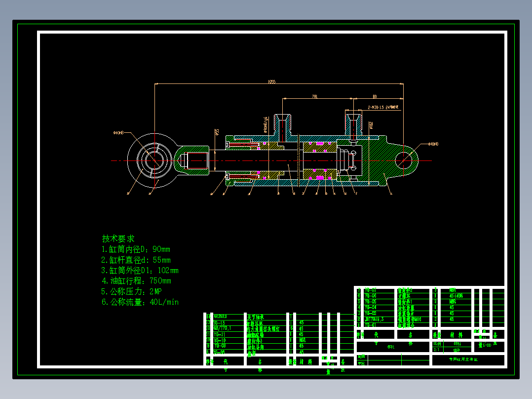Click the YG-13 part code cell
Viewport: 532px width, 399px height.
point(219,323)
